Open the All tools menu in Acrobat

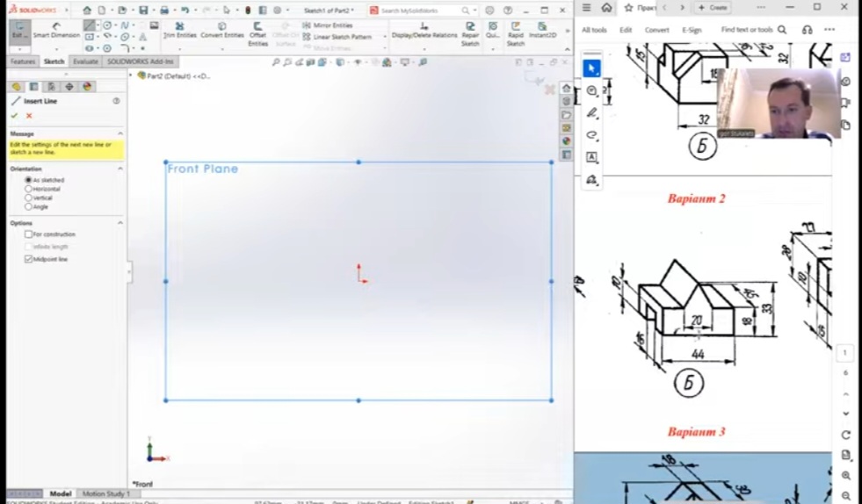pyautogui.click(x=594, y=30)
